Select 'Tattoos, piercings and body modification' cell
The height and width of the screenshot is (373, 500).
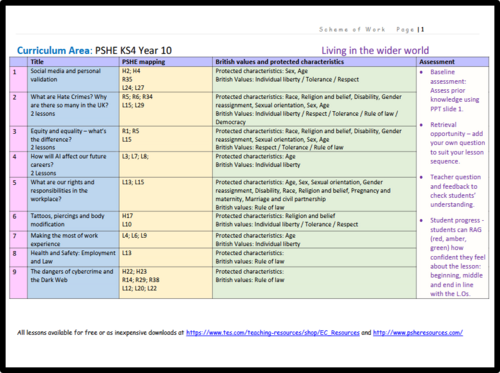(73, 221)
